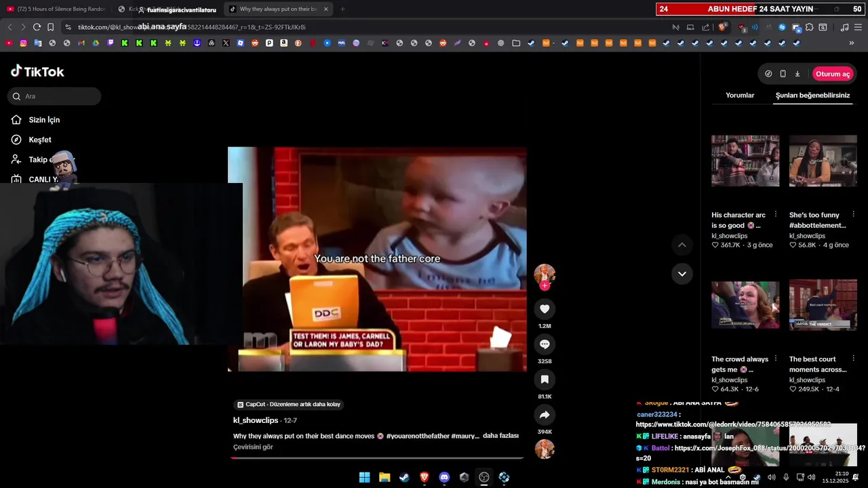Open the kl_showclips profile under the video
This screenshot has height=488, width=868.
click(256, 420)
